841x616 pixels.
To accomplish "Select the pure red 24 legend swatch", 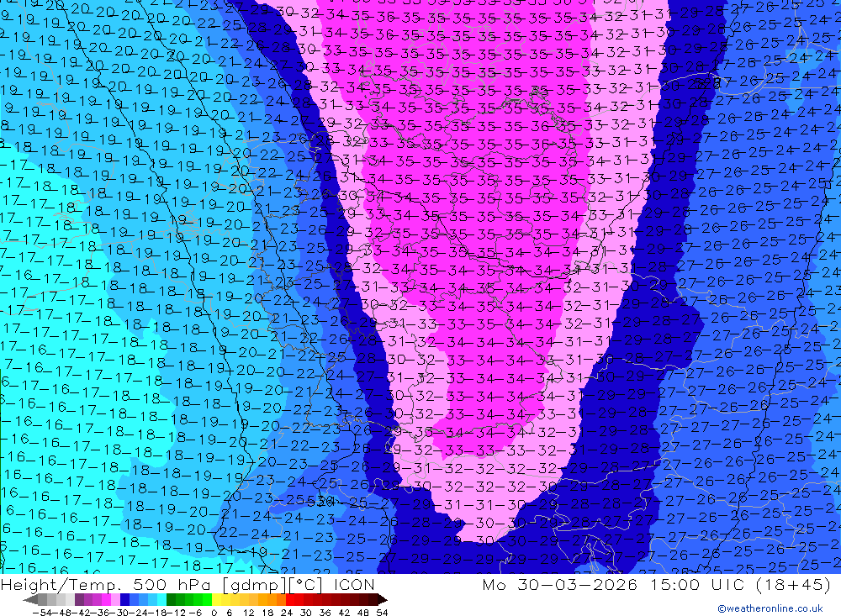I will coord(290,599).
